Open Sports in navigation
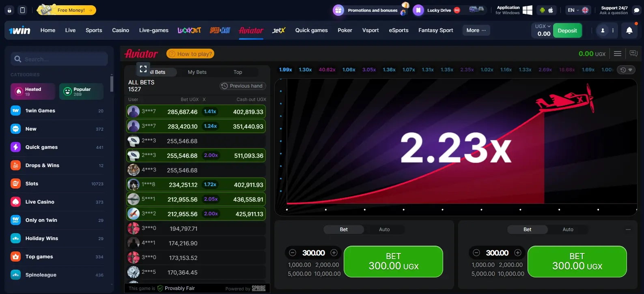Viewport: 644px width, 294px height. [x=94, y=30]
